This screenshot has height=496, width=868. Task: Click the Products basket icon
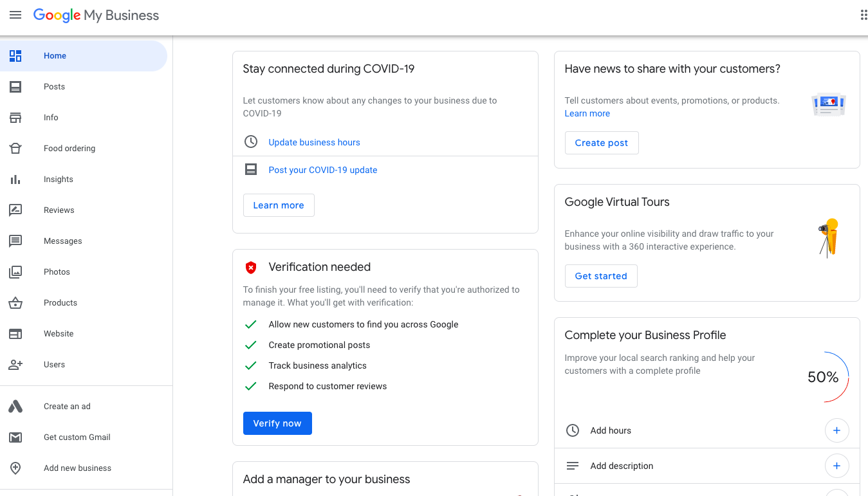coord(15,303)
